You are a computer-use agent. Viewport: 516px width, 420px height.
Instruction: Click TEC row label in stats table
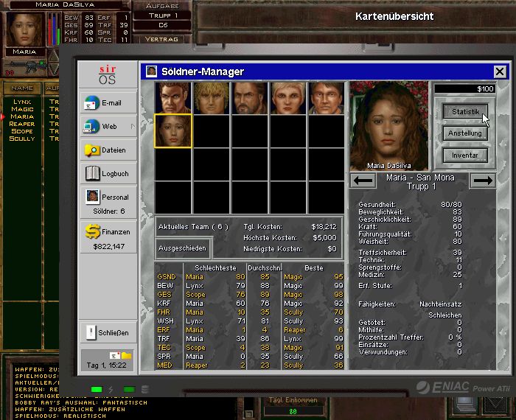coord(164,347)
